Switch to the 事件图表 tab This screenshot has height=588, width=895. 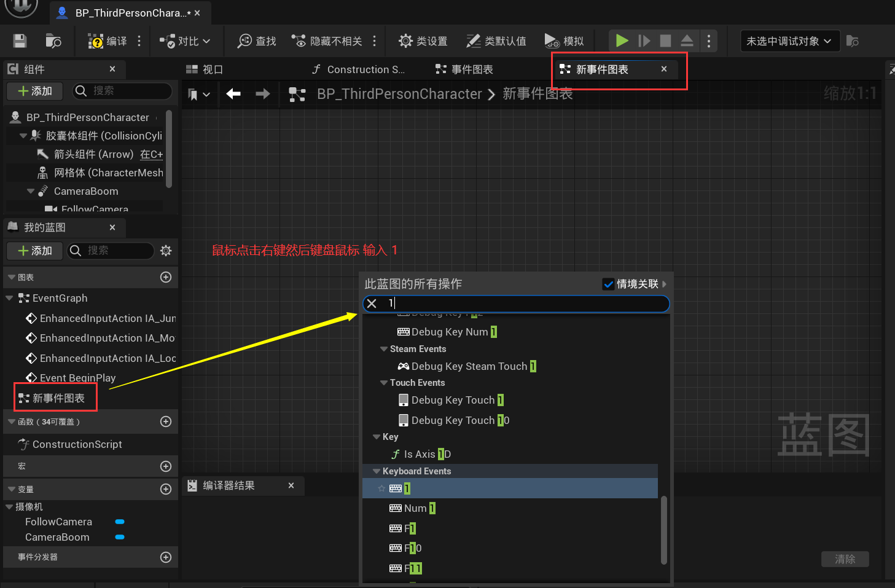coord(464,69)
